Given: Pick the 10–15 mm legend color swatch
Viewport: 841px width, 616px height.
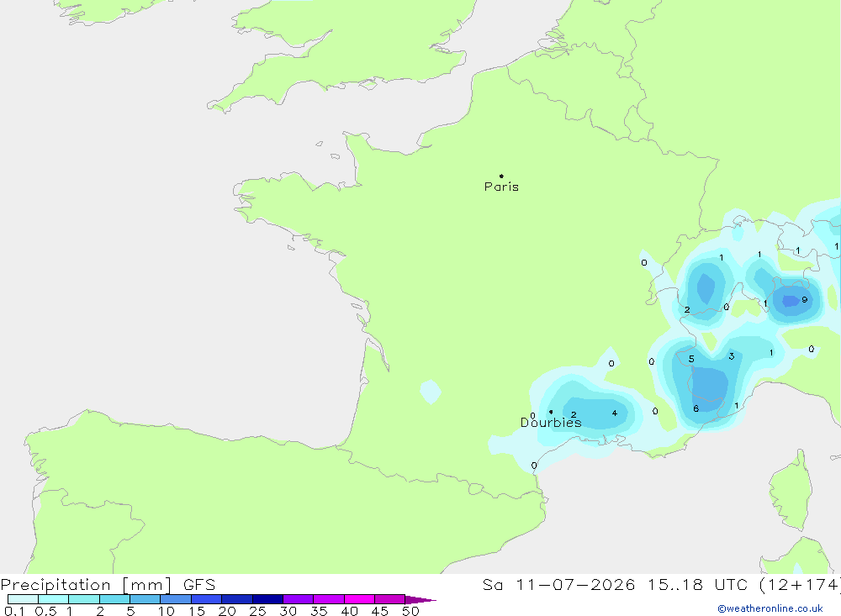Looking at the screenshot, I should click(176, 599).
